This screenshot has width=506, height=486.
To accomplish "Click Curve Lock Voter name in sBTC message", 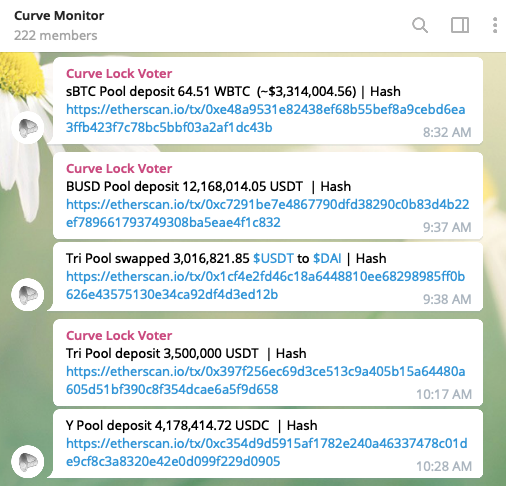I will coord(119,73).
